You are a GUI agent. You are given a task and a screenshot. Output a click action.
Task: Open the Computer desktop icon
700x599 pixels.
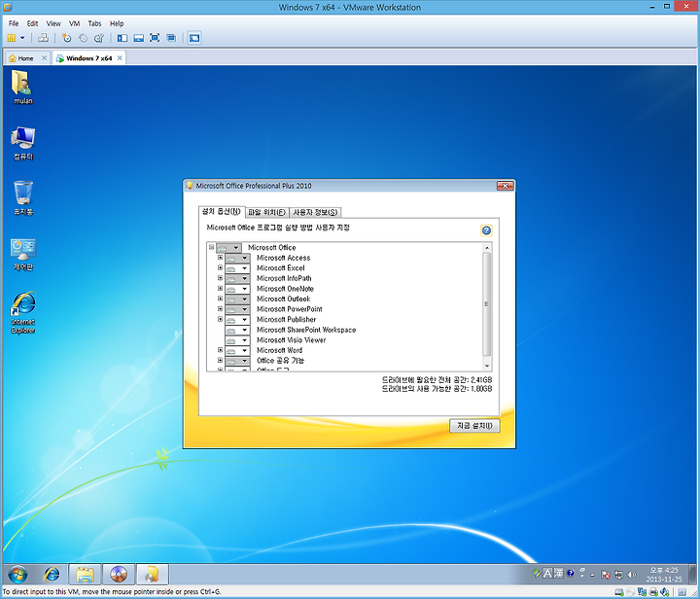click(x=22, y=143)
